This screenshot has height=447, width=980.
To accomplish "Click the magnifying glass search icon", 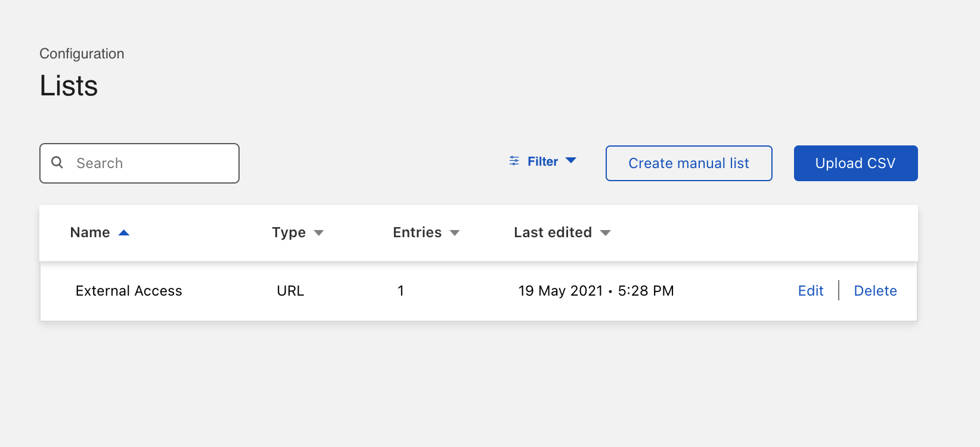I will coord(57,162).
